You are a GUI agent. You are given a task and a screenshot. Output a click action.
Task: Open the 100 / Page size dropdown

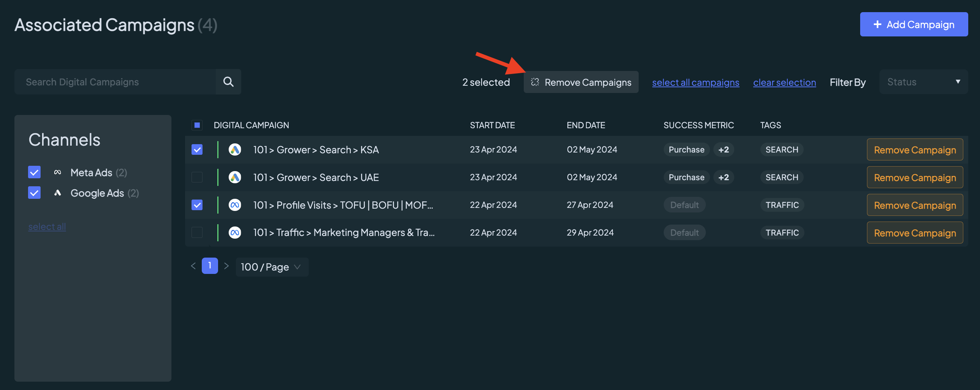coord(272,267)
